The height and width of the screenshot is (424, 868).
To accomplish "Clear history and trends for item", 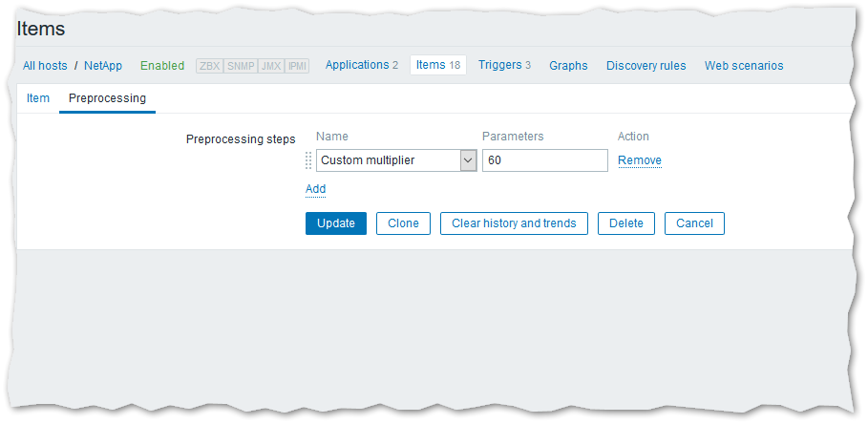I will coord(514,223).
